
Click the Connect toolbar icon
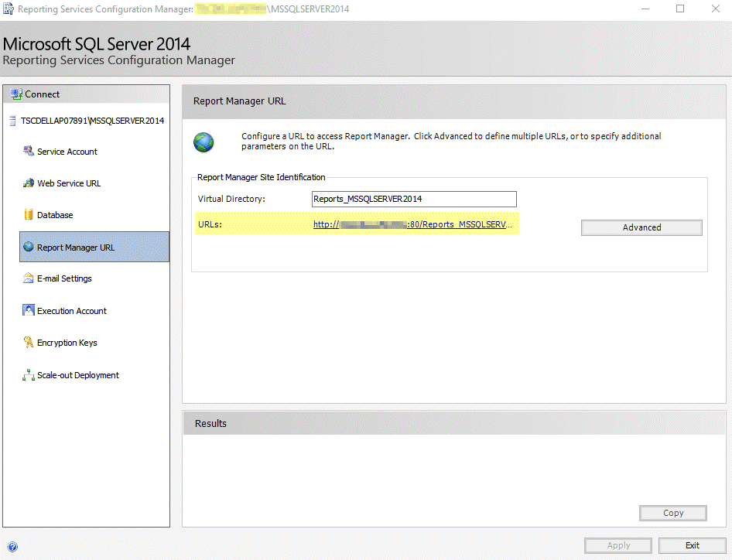point(17,94)
